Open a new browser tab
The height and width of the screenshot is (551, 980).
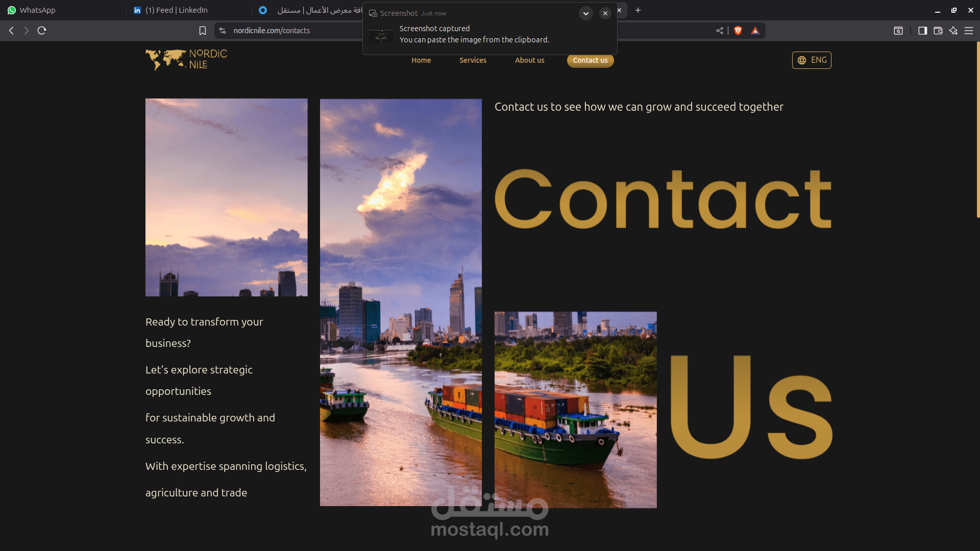pos(638,10)
